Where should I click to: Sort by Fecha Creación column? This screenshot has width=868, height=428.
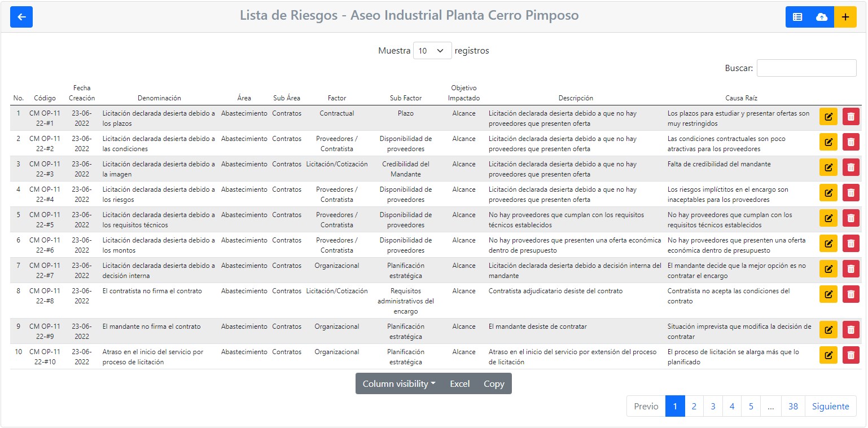(82, 93)
